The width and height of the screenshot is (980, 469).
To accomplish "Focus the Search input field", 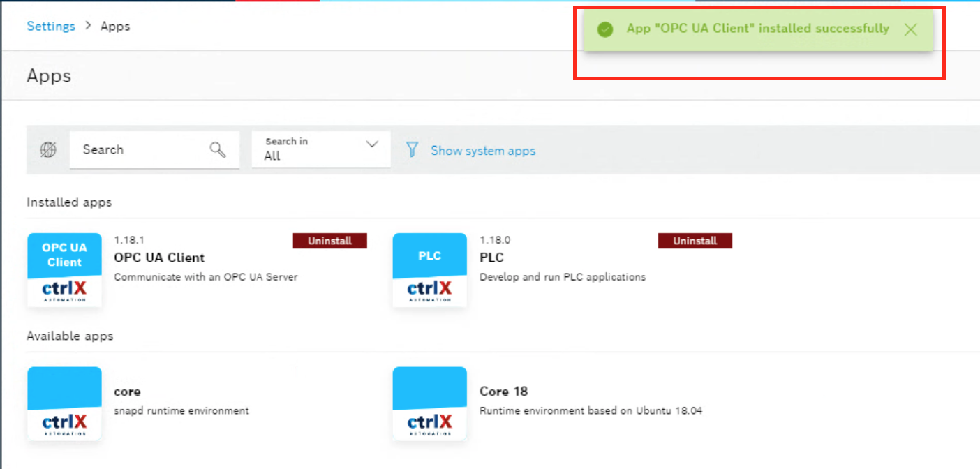I will pos(154,149).
